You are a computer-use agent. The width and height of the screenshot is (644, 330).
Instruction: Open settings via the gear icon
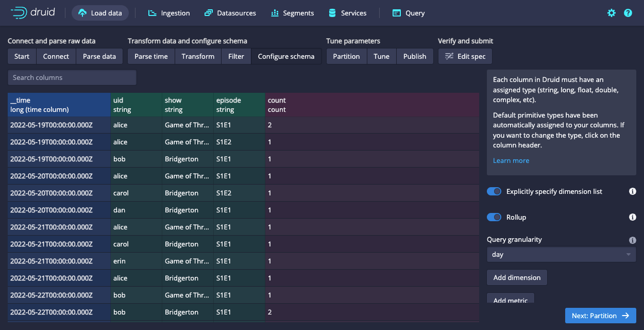(x=612, y=13)
